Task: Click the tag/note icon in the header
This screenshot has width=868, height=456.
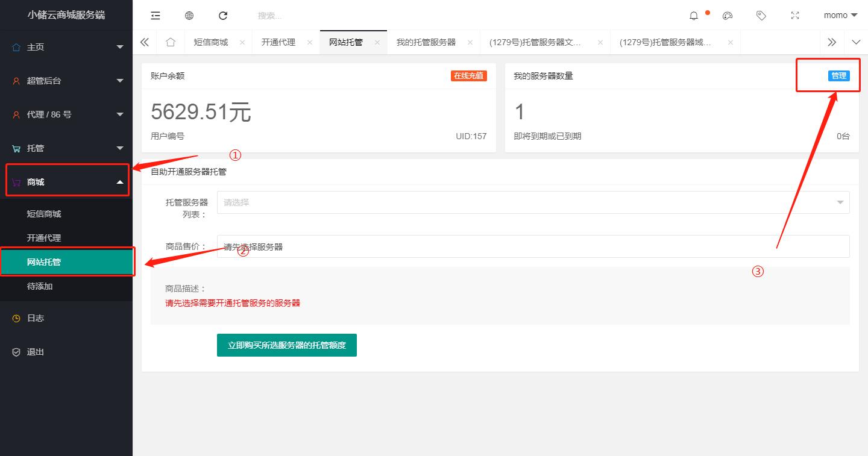Action: click(761, 16)
